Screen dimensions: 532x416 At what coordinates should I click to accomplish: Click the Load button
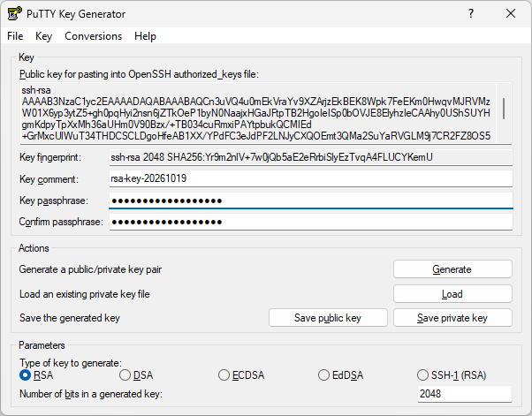(452, 294)
